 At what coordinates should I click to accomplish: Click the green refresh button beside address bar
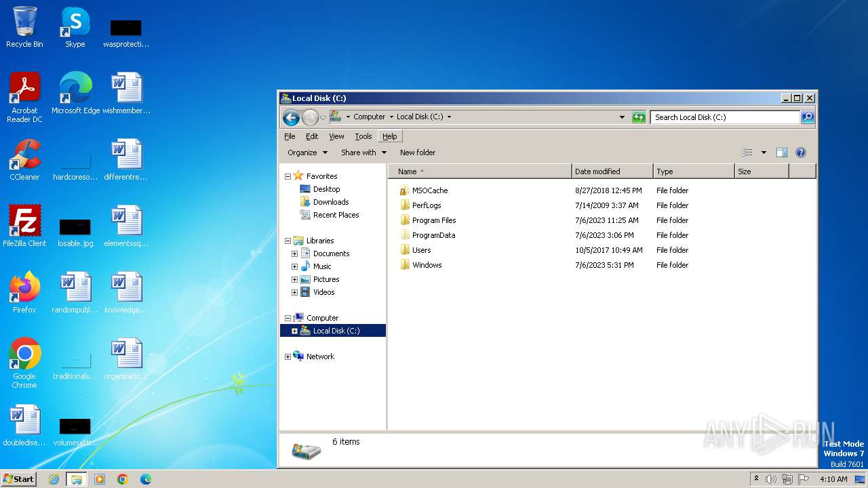click(x=638, y=117)
